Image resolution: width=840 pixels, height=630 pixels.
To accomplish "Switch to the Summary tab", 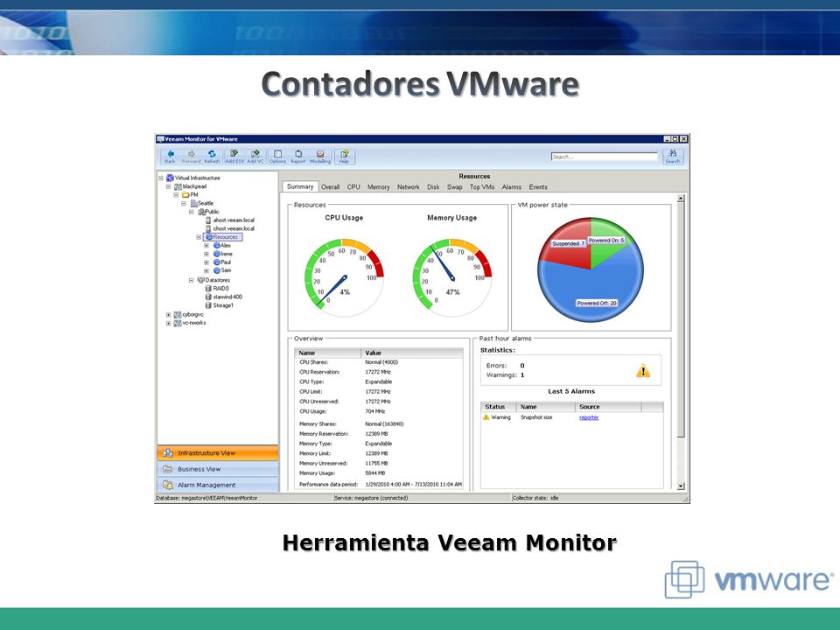I will (300, 186).
